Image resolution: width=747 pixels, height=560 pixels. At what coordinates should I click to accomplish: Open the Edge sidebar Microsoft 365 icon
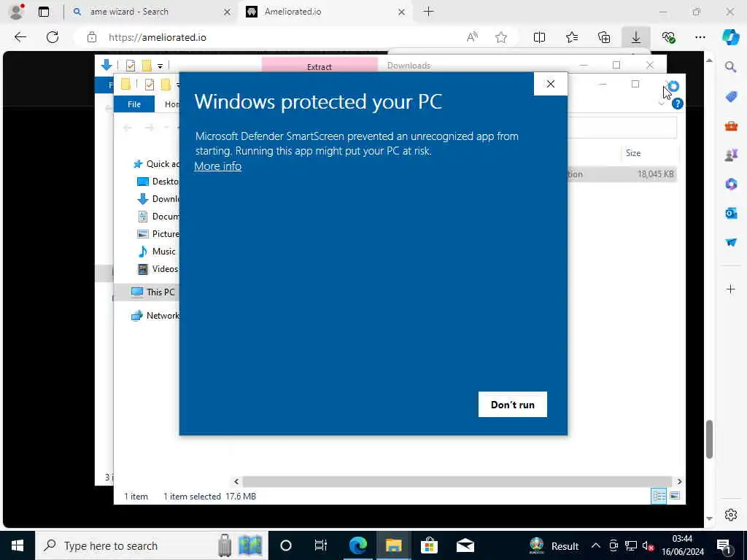coord(731,184)
